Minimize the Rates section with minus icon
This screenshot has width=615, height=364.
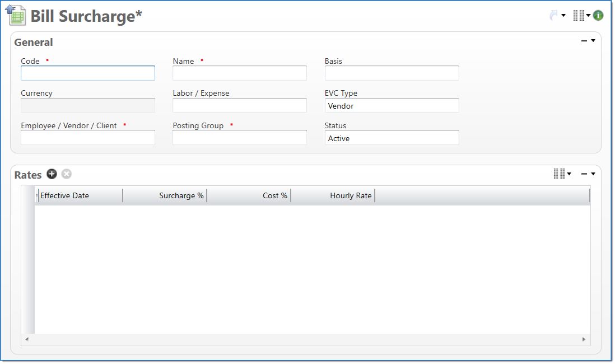click(584, 174)
